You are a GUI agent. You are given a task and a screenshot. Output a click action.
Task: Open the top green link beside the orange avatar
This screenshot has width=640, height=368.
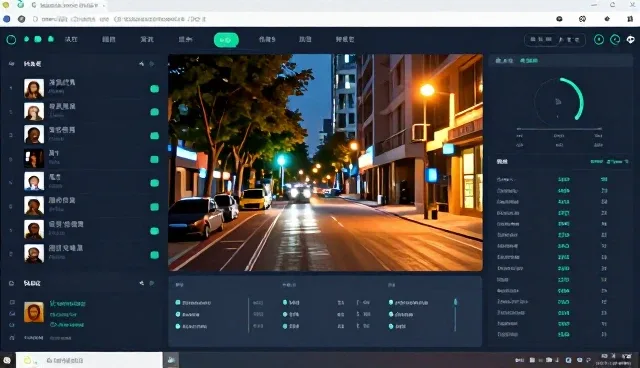pos(68,304)
